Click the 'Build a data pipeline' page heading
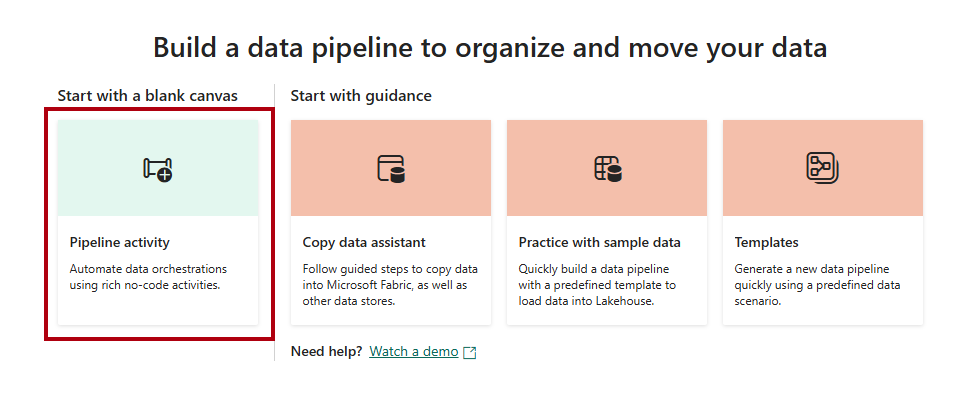 490,47
